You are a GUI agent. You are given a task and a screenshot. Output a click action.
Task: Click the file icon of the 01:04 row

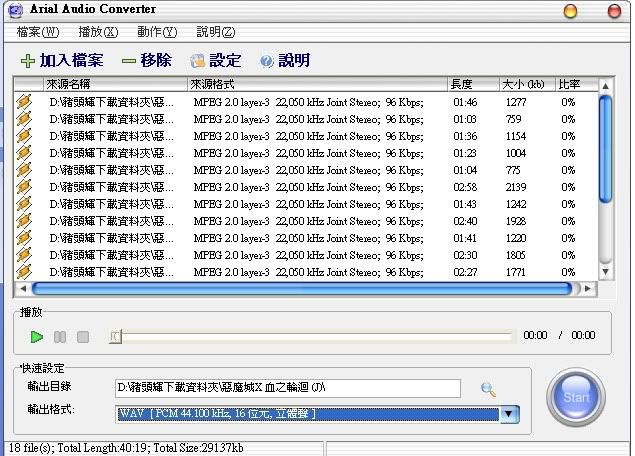tap(24, 170)
